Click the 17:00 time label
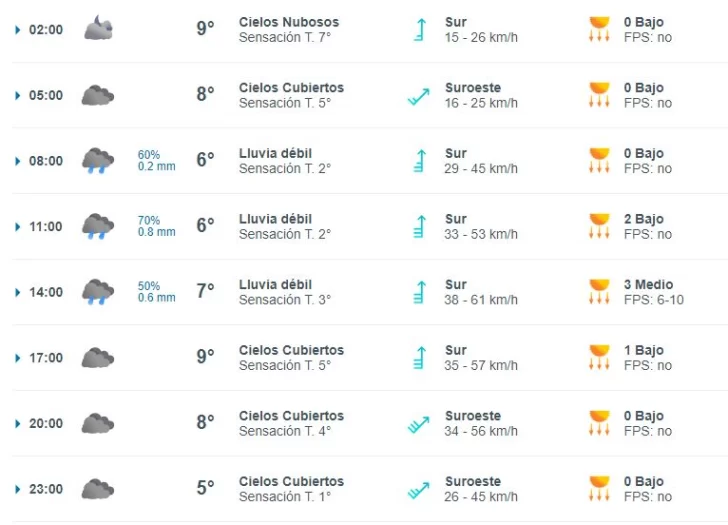The width and height of the screenshot is (728, 525). pos(46,358)
